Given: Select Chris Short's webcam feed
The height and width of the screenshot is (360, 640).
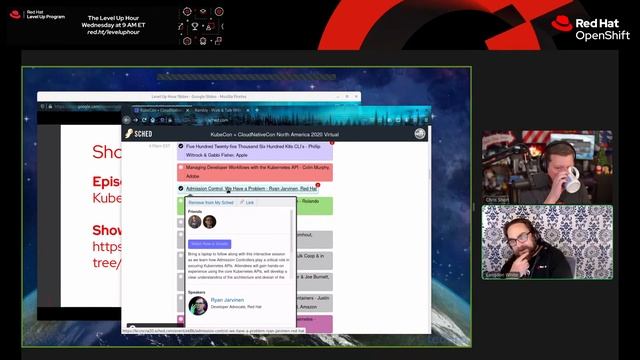Looking at the screenshot, I should (547, 167).
